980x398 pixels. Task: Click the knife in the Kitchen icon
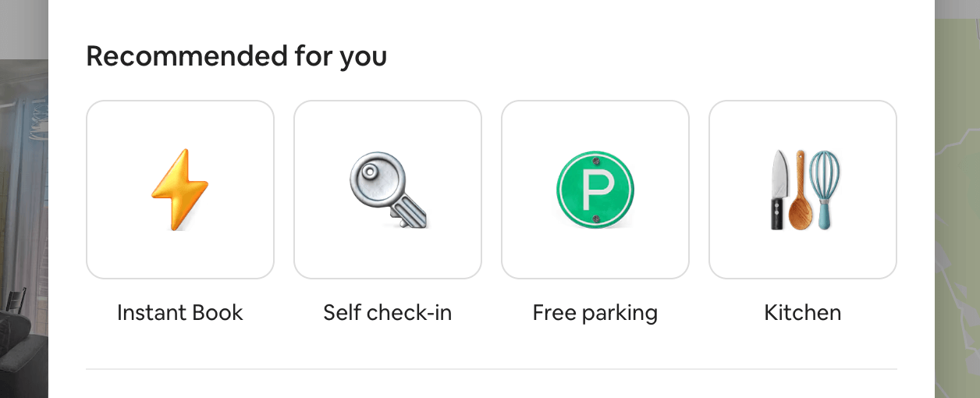(779, 190)
